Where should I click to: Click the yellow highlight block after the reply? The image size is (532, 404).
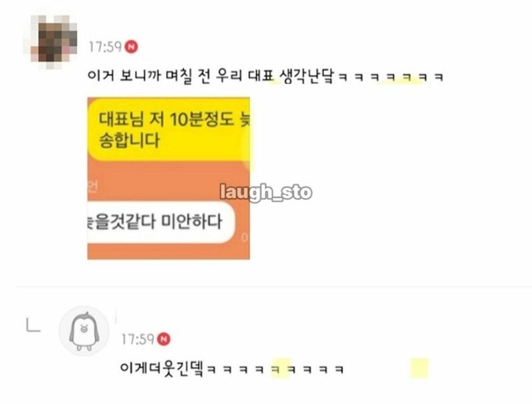click(420, 368)
